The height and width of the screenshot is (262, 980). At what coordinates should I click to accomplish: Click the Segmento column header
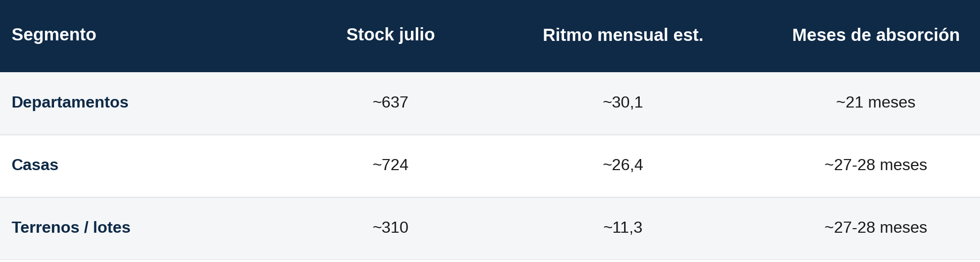point(54,35)
